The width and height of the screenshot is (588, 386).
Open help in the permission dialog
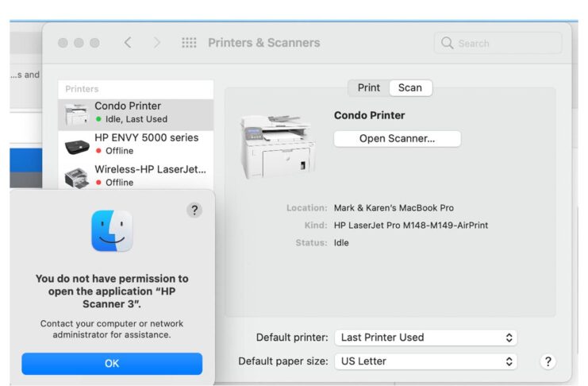tap(194, 210)
